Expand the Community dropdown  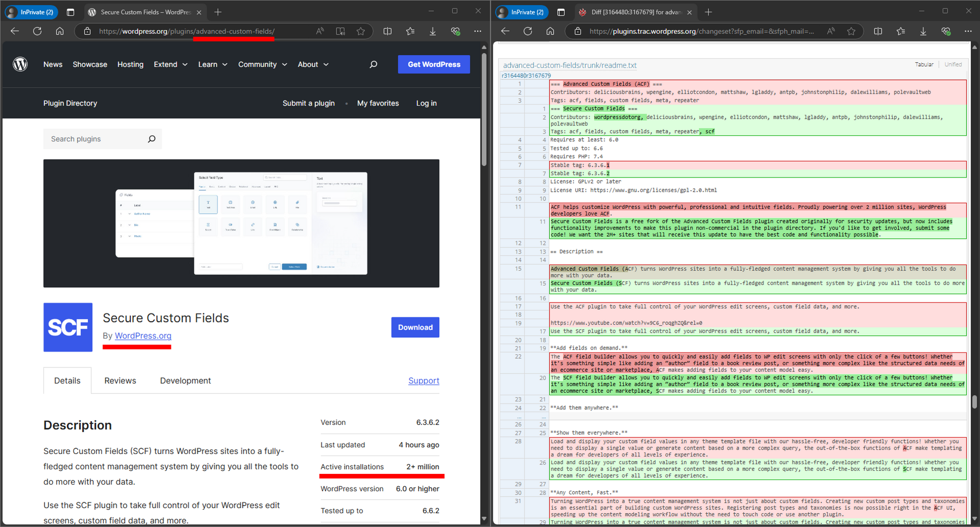(262, 64)
